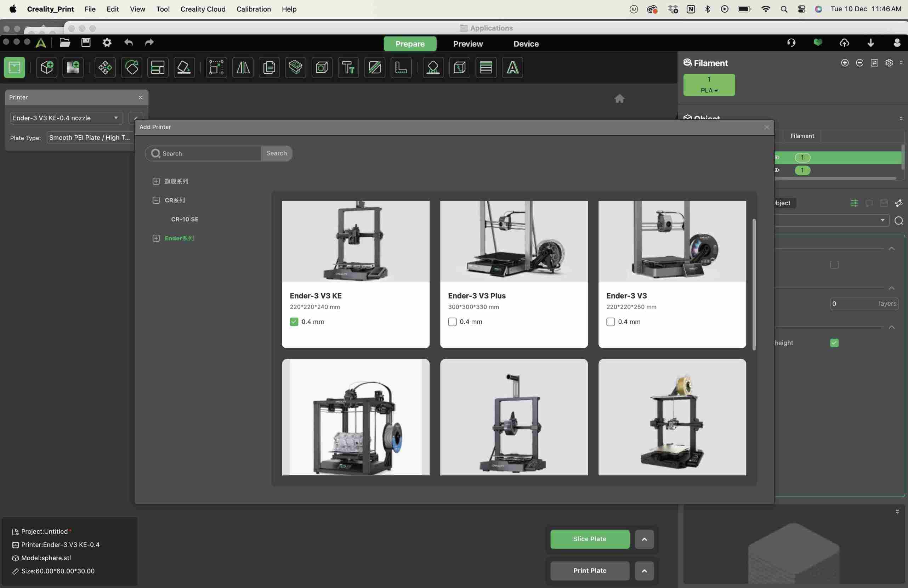Save project with the floppy disk icon

coord(86,43)
